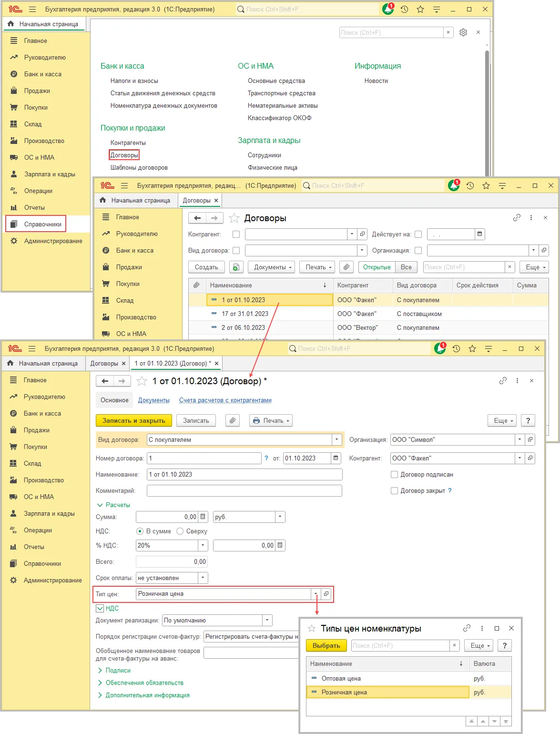Open Документ реализации dropdown
Viewport: 560px width, 734px height.
tap(267, 620)
